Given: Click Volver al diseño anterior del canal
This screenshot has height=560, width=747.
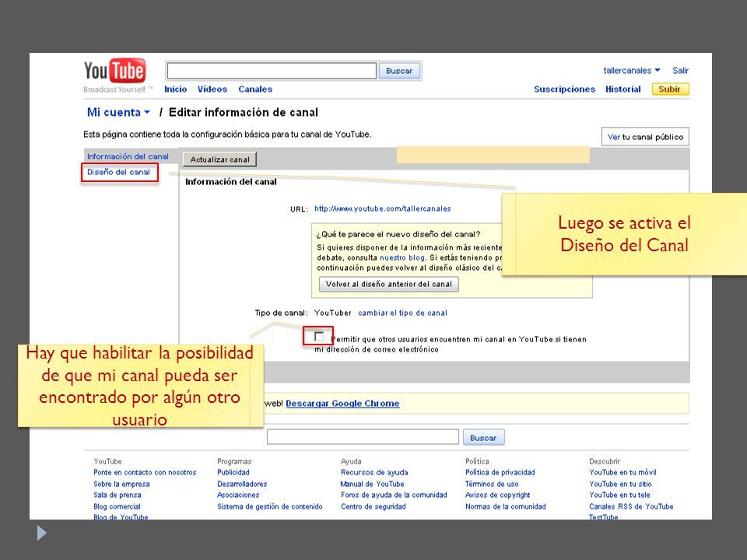Looking at the screenshot, I should click(x=389, y=284).
